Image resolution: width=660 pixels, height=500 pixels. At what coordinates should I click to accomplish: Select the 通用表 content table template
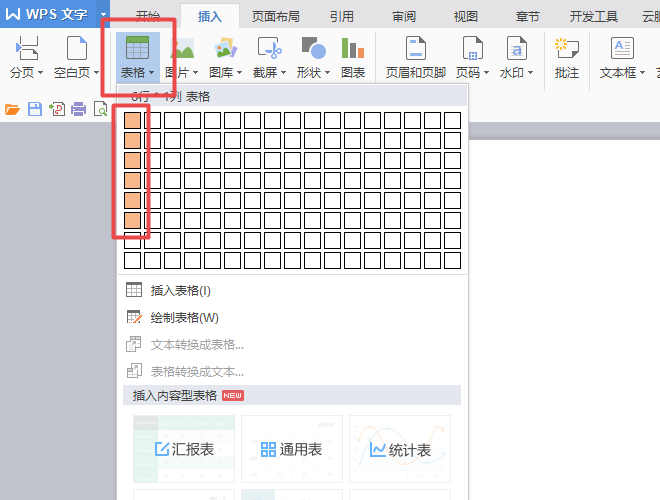292,449
